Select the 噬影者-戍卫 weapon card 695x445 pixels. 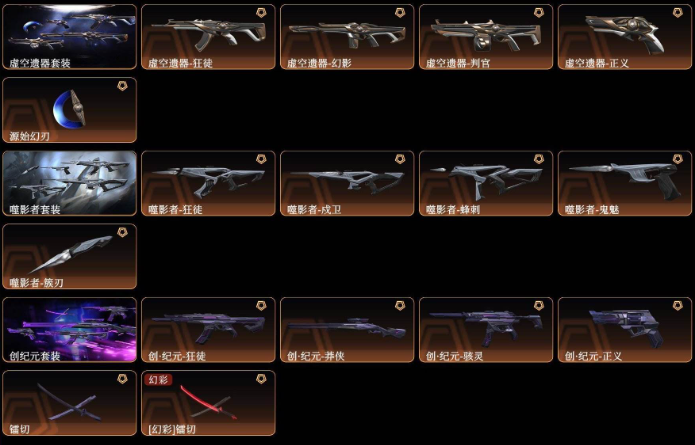347,183
